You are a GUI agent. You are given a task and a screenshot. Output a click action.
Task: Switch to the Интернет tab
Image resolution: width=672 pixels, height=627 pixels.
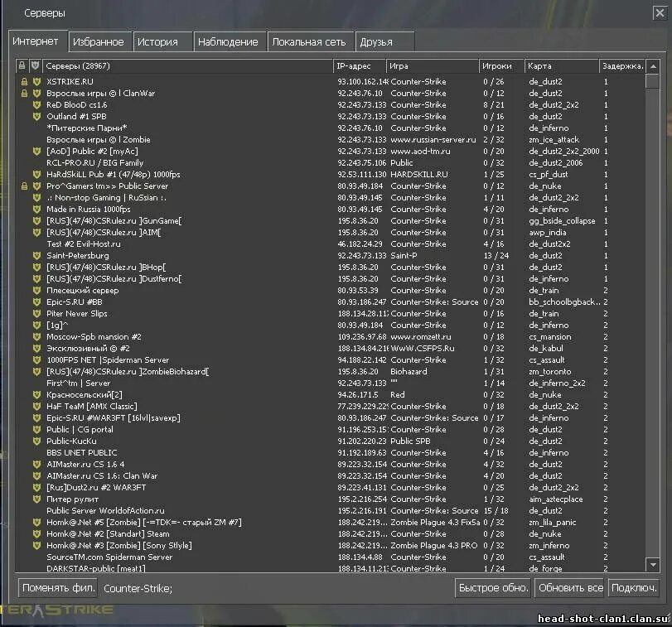pyautogui.click(x=38, y=41)
